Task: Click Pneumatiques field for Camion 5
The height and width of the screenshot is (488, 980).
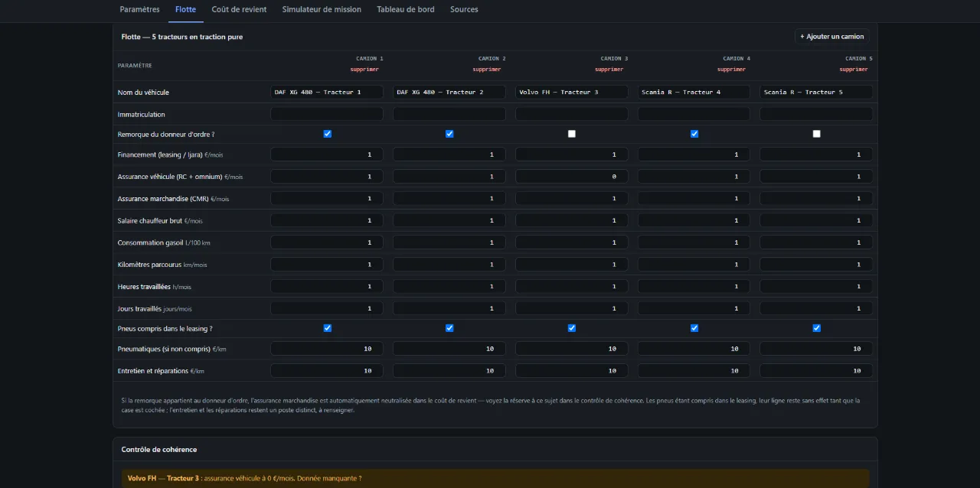Action: (816, 349)
